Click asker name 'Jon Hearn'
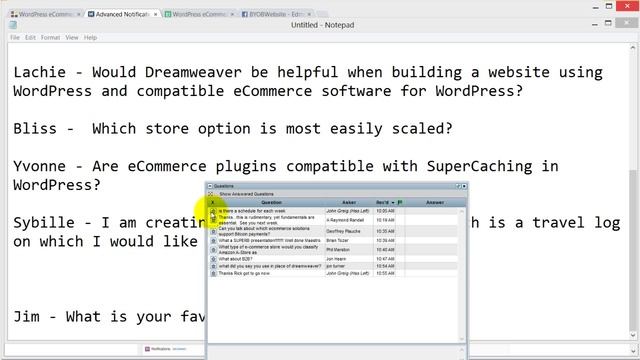 (336, 259)
